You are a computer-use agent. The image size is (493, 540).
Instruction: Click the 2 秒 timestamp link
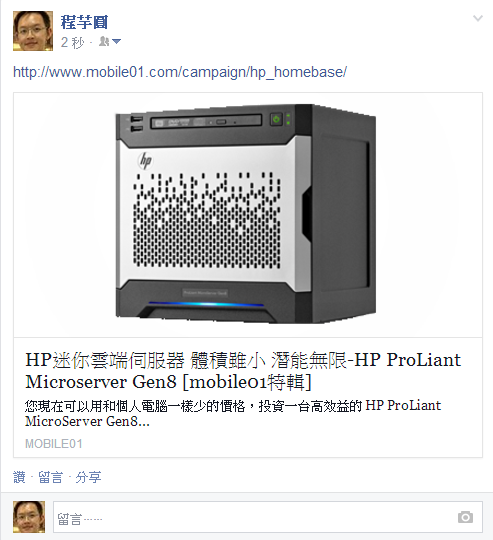tap(72, 43)
